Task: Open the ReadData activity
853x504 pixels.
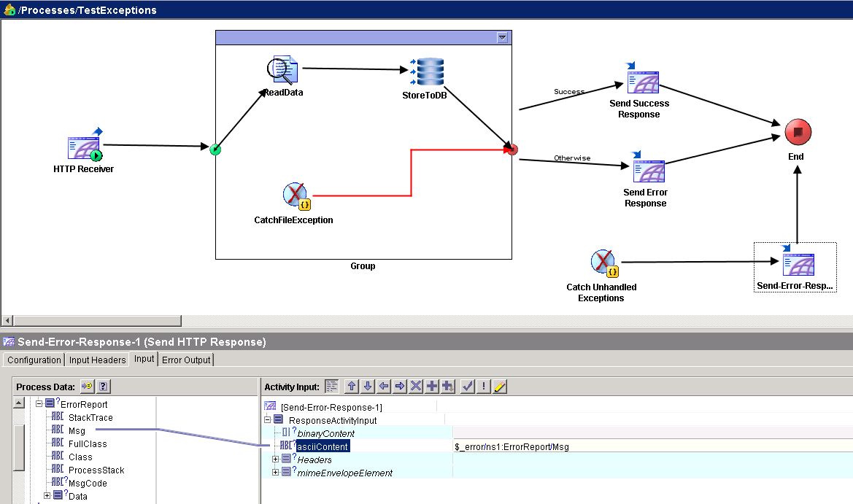Action: (x=282, y=69)
